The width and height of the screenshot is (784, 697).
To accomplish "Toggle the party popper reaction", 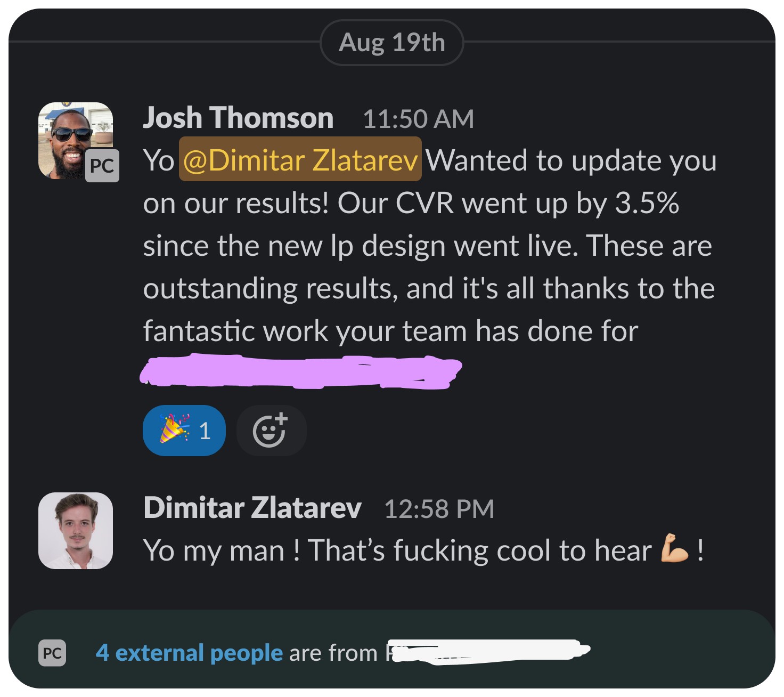I will tap(184, 431).
